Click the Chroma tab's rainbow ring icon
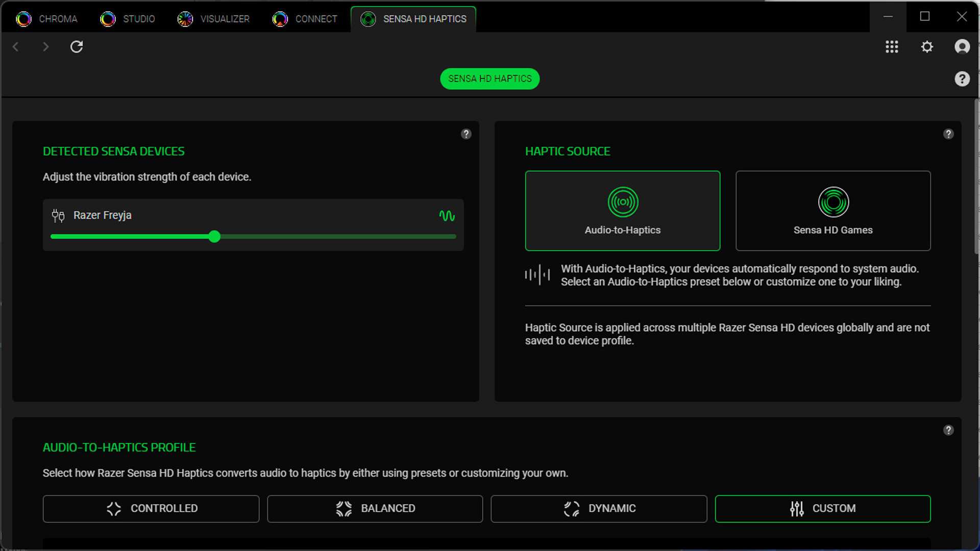This screenshot has width=980, height=551. (23, 19)
